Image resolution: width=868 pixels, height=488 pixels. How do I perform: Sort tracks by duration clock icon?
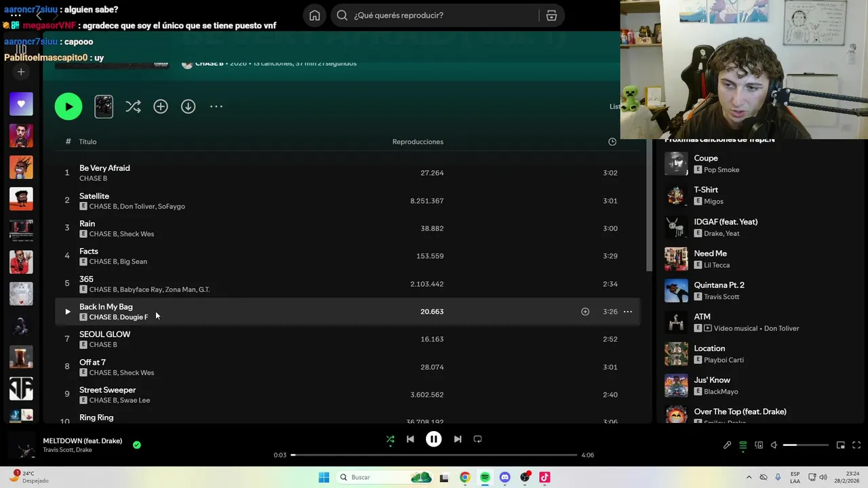point(612,142)
